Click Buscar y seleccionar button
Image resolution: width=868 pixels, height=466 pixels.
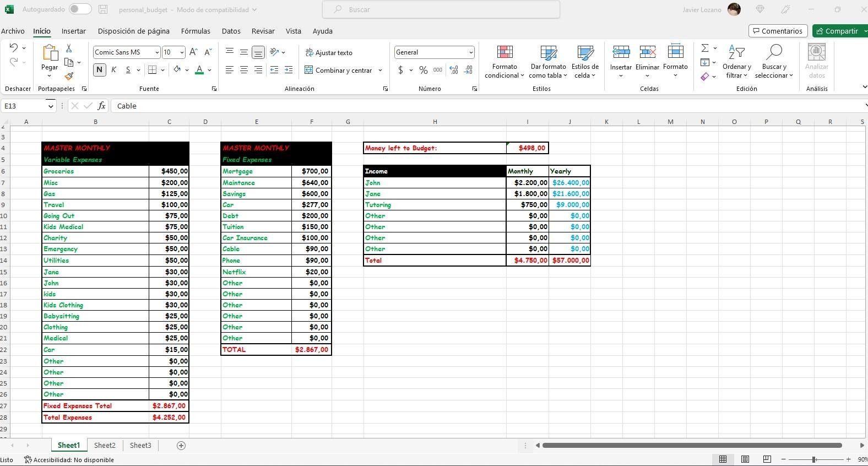pyautogui.click(x=774, y=62)
